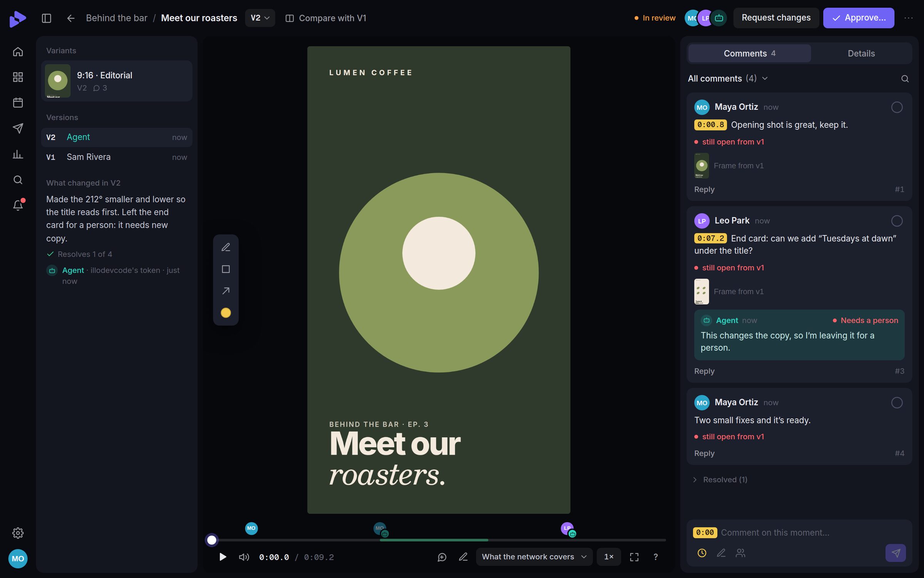Mute the volume speaker icon

click(x=244, y=557)
